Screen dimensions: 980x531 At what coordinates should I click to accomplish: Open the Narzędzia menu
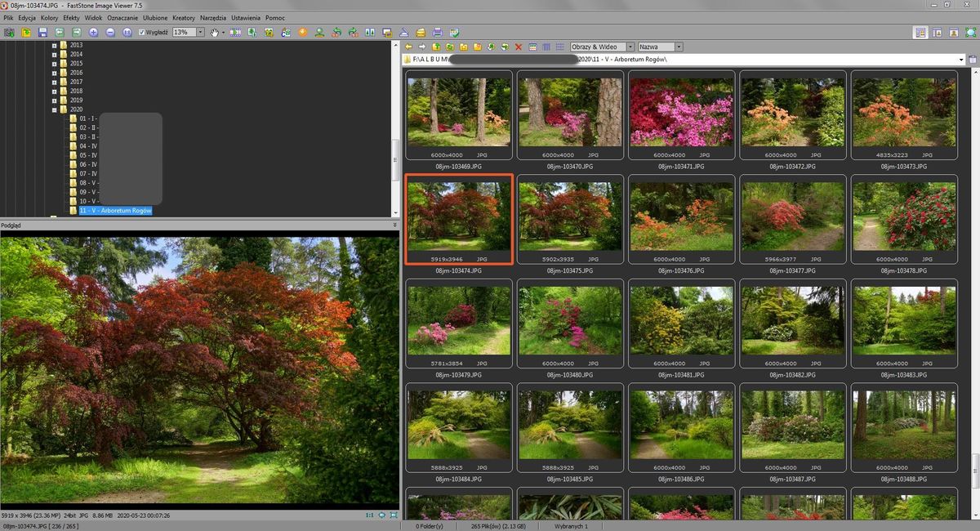[212, 18]
